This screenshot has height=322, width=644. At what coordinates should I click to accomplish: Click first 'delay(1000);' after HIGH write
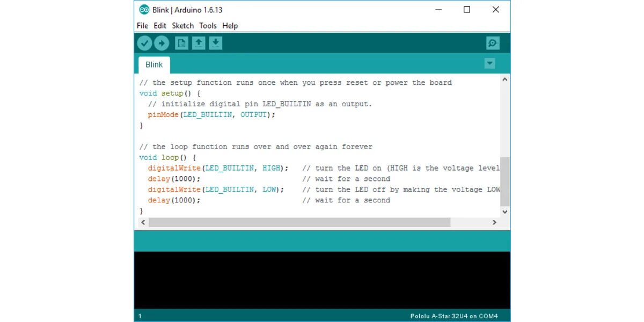click(x=174, y=179)
